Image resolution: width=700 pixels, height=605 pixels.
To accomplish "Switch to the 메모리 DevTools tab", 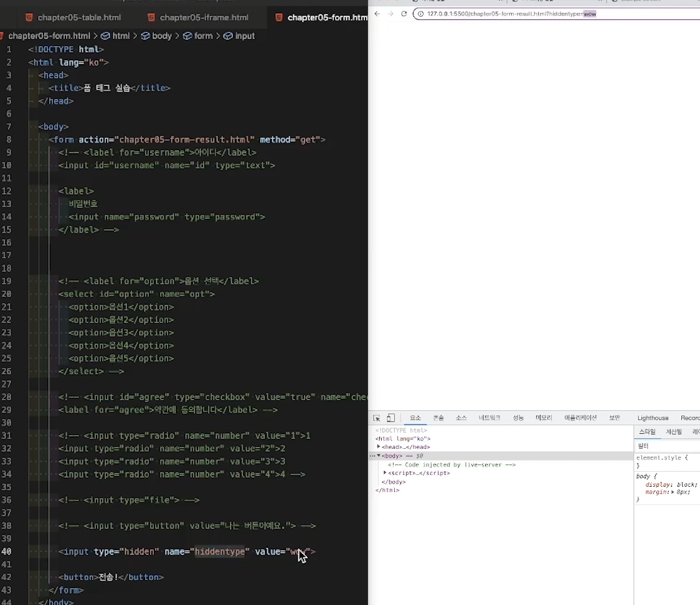I will [544, 418].
